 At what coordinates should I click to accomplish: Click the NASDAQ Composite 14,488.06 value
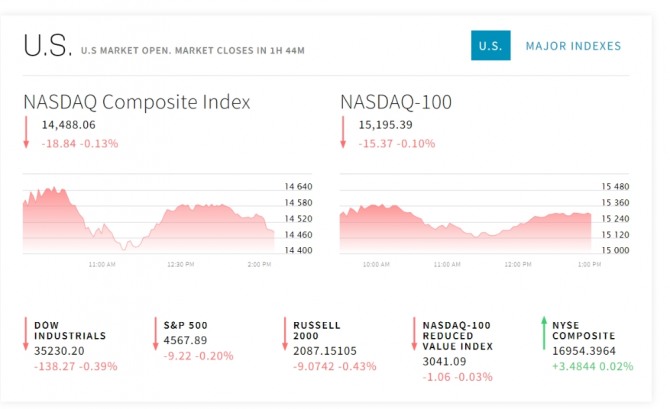pyautogui.click(x=69, y=126)
